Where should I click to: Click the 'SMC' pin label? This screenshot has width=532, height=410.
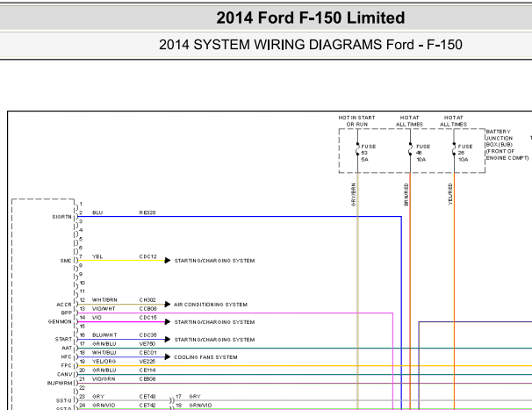[x=66, y=261]
